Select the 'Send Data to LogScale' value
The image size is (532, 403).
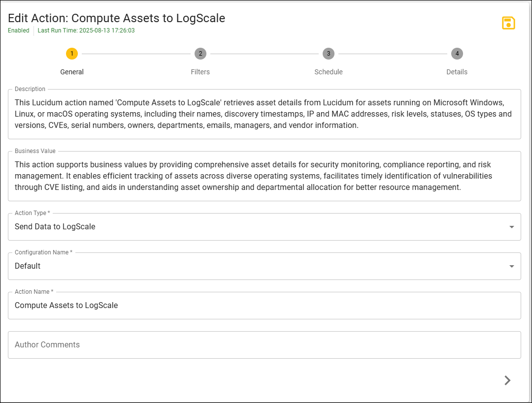coord(55,227)
